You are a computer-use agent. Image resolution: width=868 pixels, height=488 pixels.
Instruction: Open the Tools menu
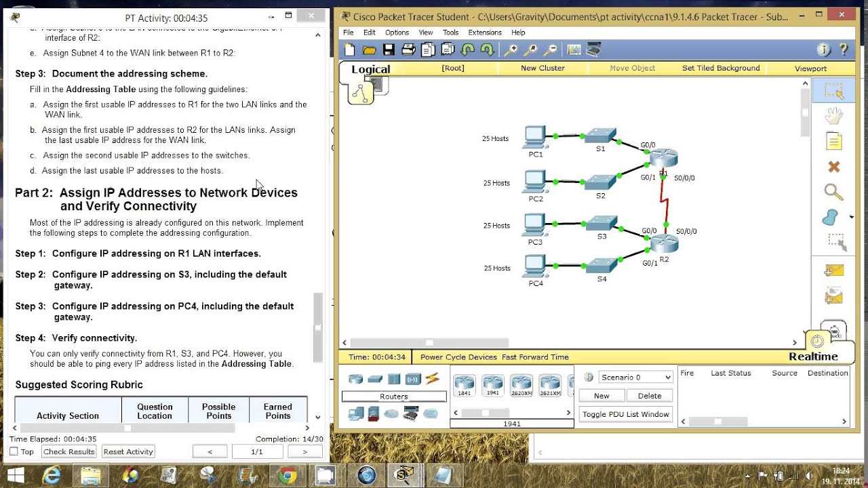[x=450, y=33]
